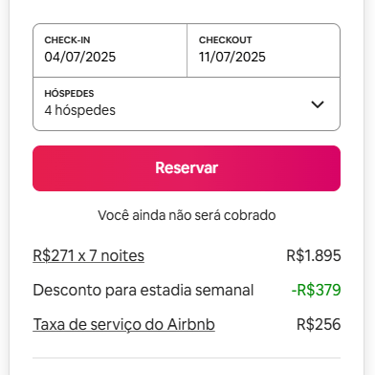Click the divider line below fees
Image resolution: width=375 pixels, height=375 pixels.
click(x=186, y=358)
